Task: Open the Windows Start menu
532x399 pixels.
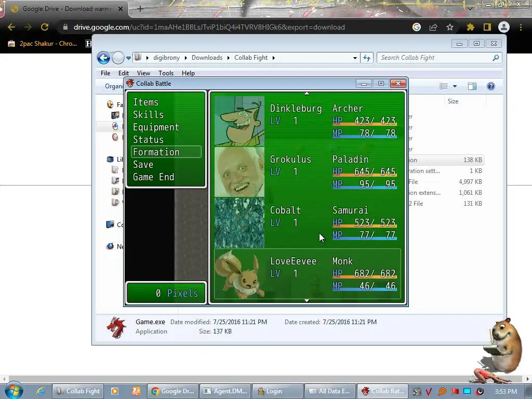Action: point(14,391)
